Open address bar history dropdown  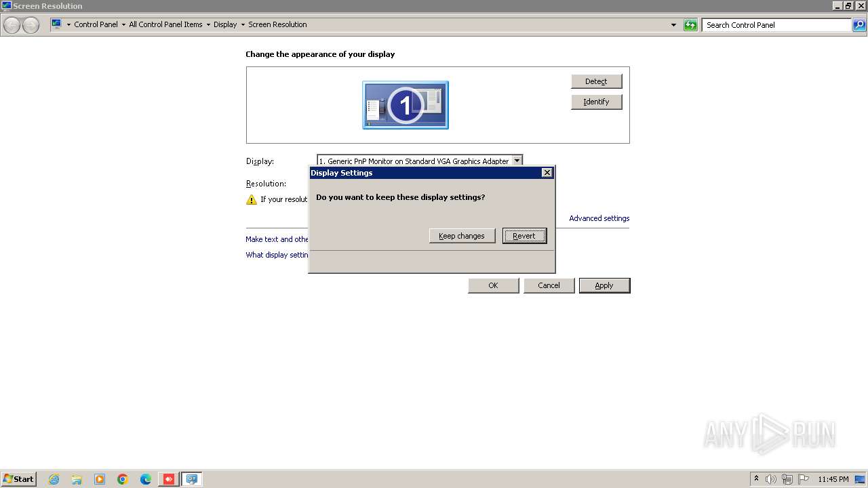(x=673, y=25)
